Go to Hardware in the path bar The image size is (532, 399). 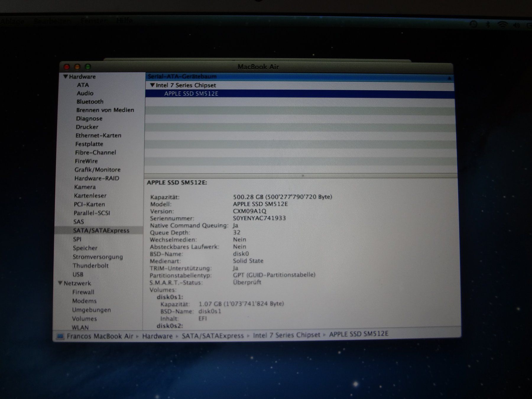(x=157, y=336)
